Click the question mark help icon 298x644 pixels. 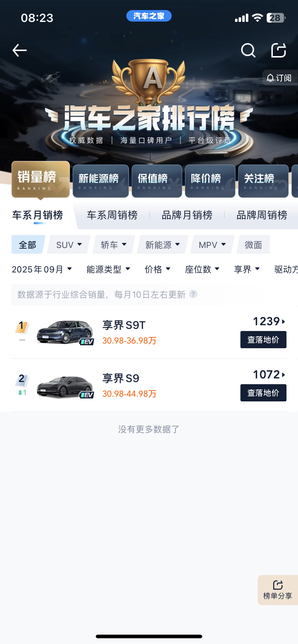(x=193, y=294)
